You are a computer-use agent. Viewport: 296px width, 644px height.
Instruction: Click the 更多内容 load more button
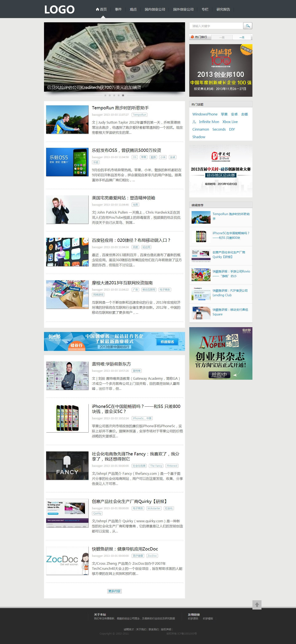[x=115, y=591]
